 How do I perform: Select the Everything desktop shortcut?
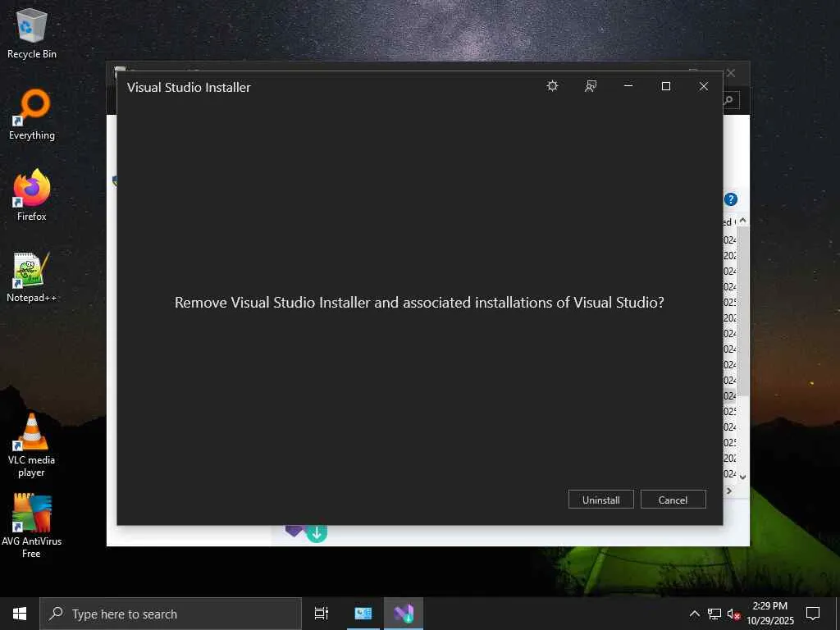32,115
